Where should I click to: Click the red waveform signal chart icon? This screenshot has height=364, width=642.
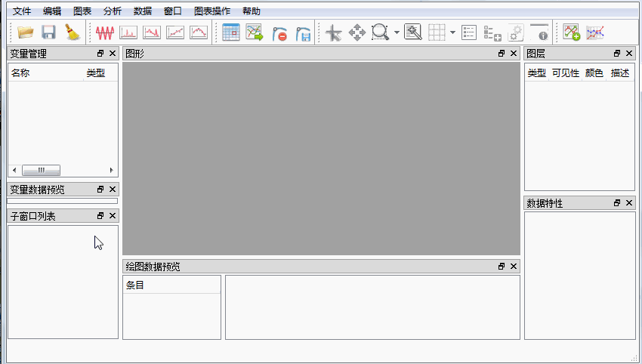pos(105,32)
